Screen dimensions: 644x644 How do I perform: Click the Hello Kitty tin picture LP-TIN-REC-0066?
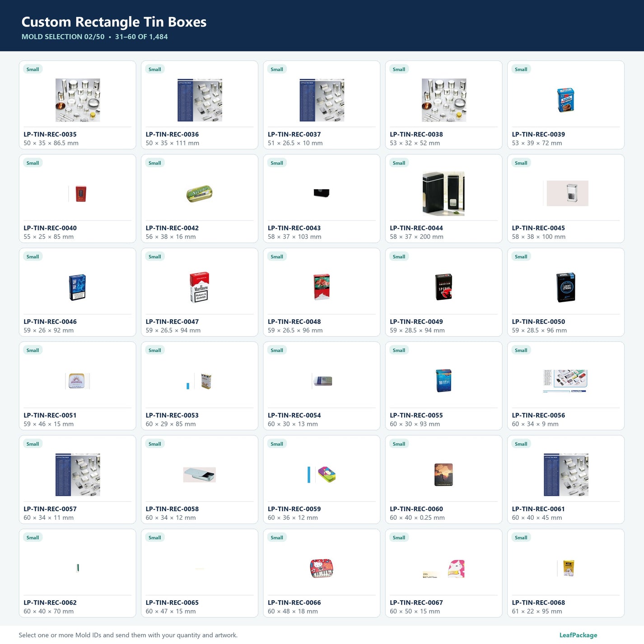click(322, 568)
